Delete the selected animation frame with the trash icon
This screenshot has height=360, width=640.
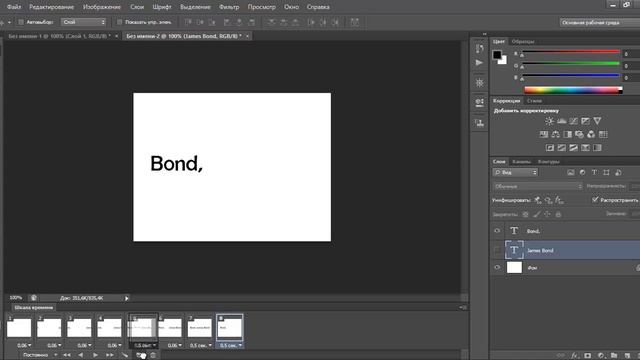(x=153, y=355)
